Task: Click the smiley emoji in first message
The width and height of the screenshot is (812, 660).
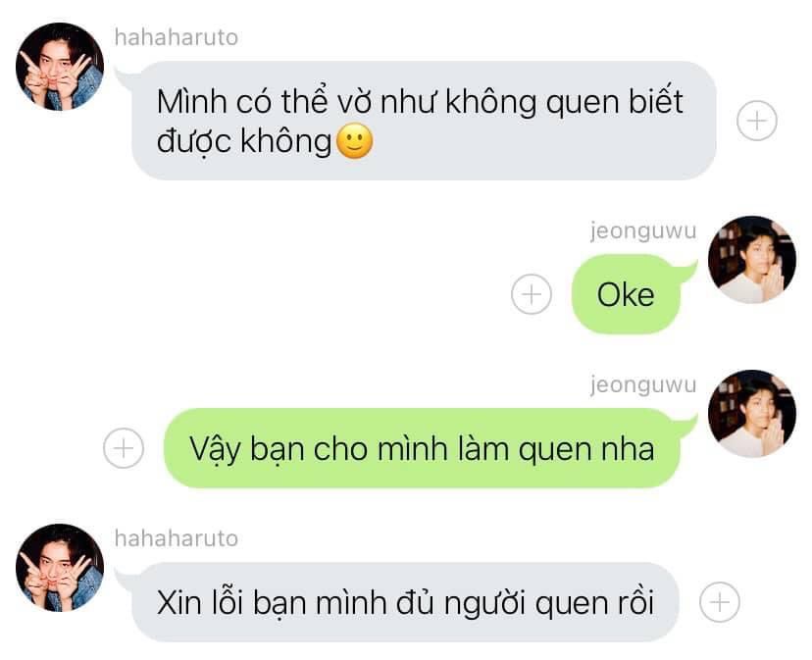Action: coord(354,141)
